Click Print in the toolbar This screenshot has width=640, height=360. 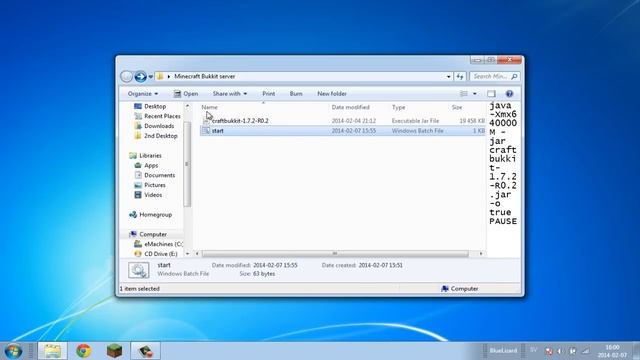pyautogui.click(x=268, y=93)
